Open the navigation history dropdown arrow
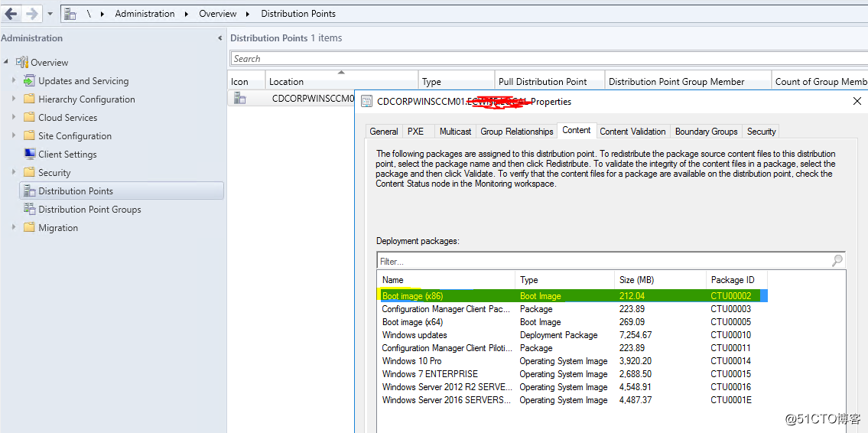Image resolution: width=868 pixels, height=433 pixels. (50, 14)
